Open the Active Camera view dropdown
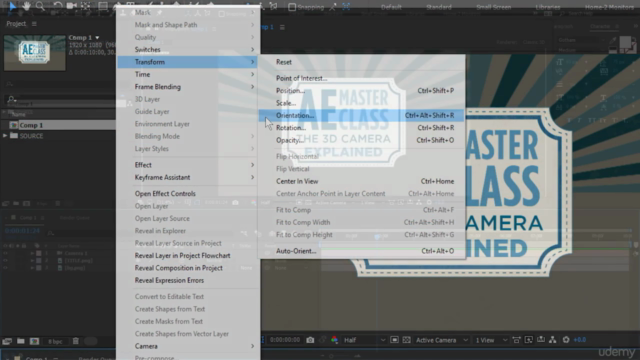This screenshot has height=360, width=640. (441, 340)
